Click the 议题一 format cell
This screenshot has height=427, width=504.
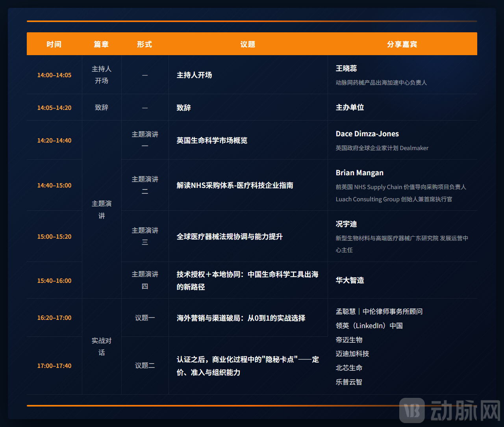click(x=145, y=317)
